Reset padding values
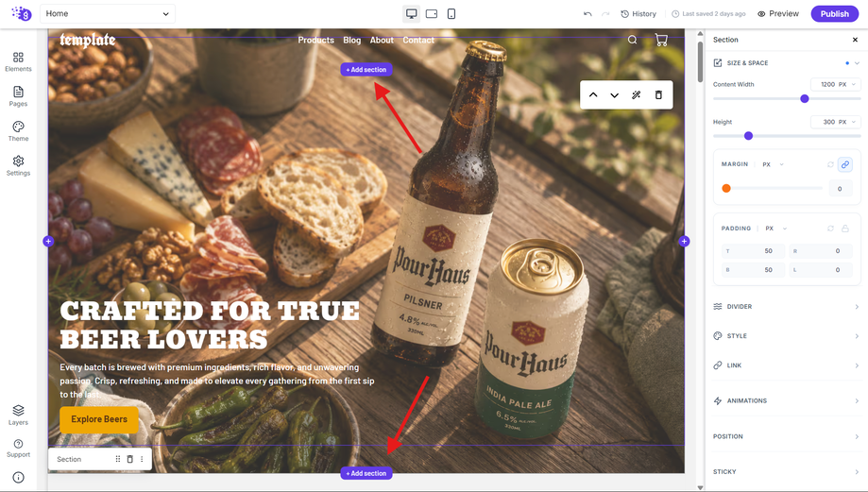 (830, 229)
